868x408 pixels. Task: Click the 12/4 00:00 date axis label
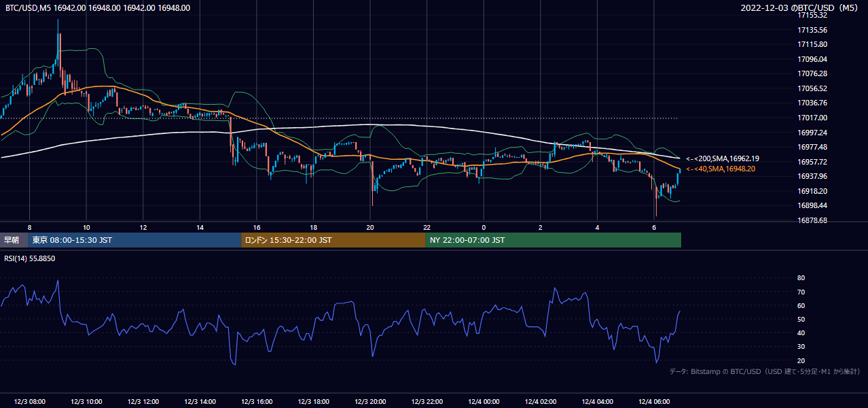[484, 401]
